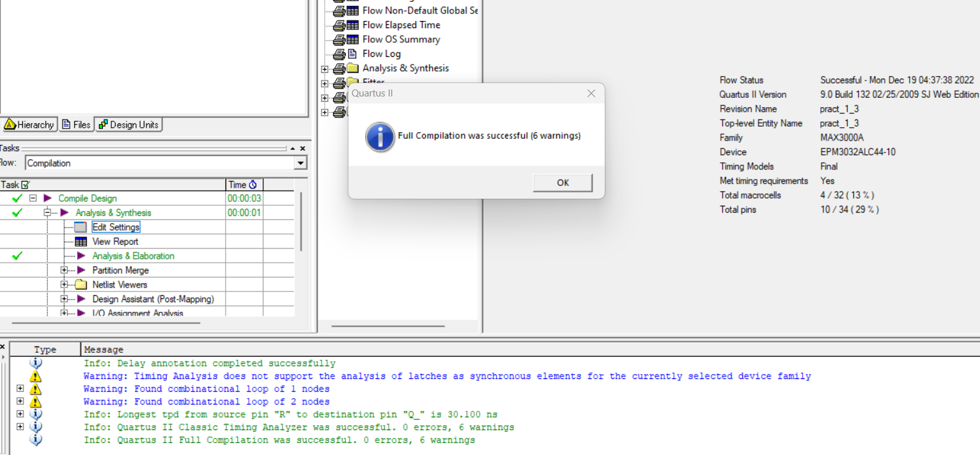Run Partition Merge via play arrow

coord(81,270)
